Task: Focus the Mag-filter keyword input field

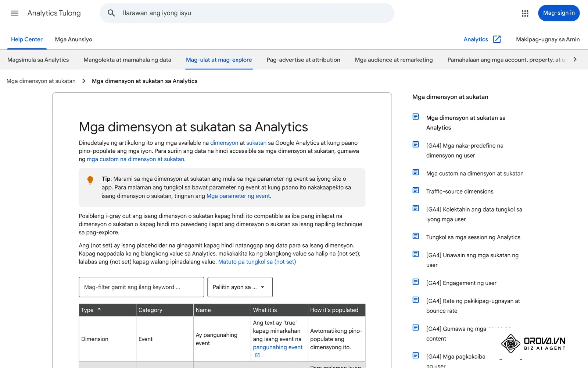Action: click(141, 287)
